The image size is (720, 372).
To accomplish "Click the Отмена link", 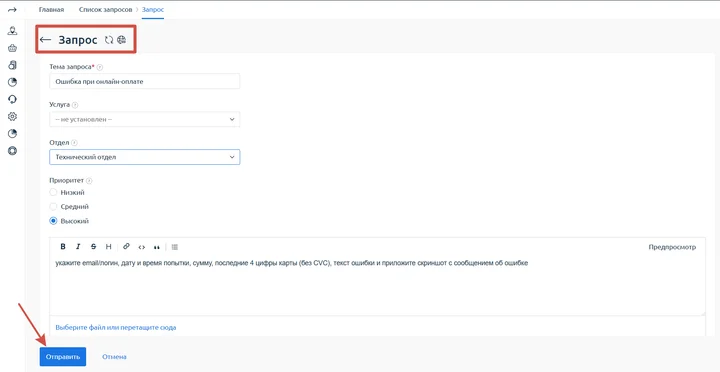I will pos(114,357).
